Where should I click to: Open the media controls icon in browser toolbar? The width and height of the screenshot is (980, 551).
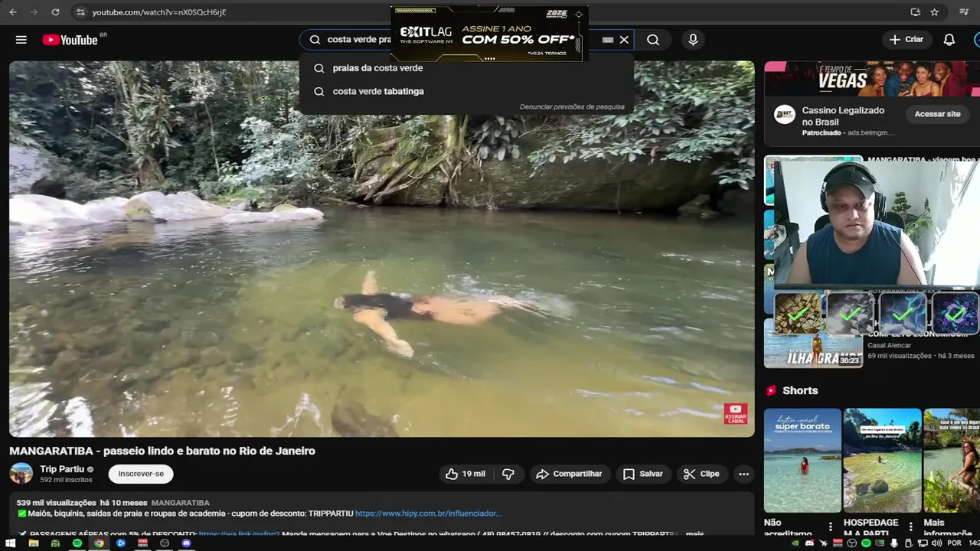pyautogui.click(x=964, y=12)
